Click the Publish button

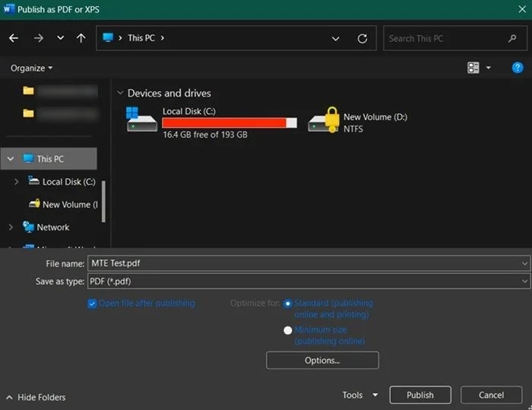pos(420,396)
